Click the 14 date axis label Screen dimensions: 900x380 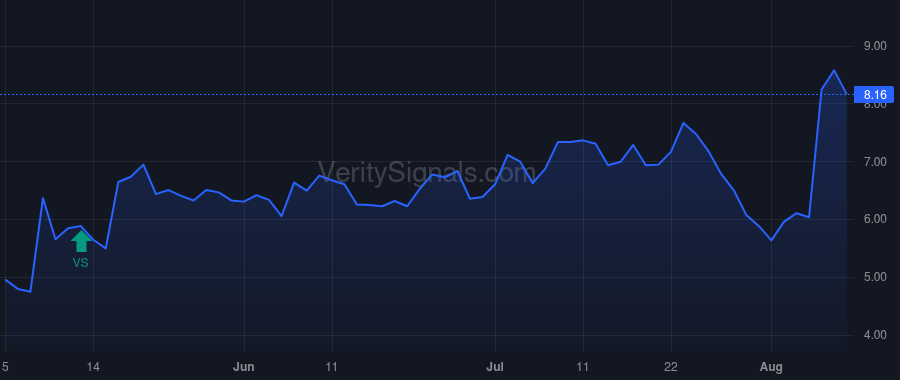click(x=93, y=367)
